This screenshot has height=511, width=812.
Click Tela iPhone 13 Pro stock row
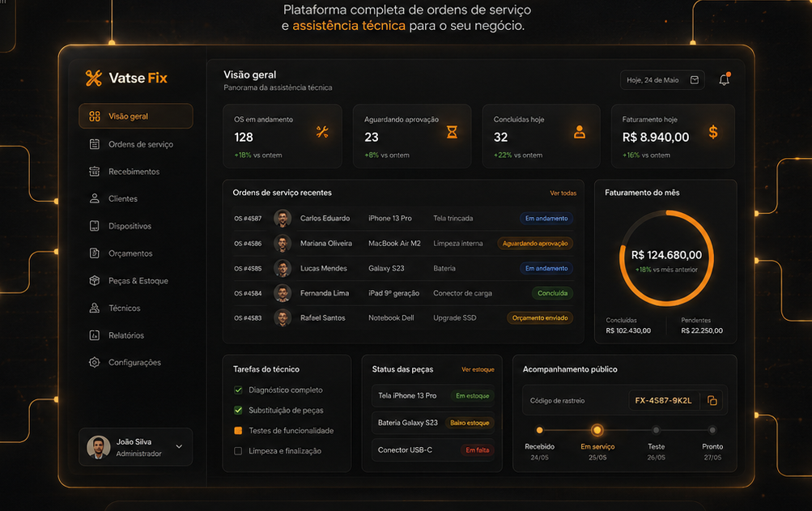(x=433, y=395)
